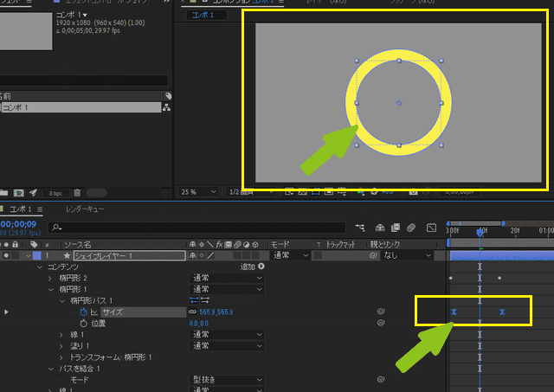The image size is (554, 392).
Task: Click the trash delete icon in project panel
Action: point(77,193)
